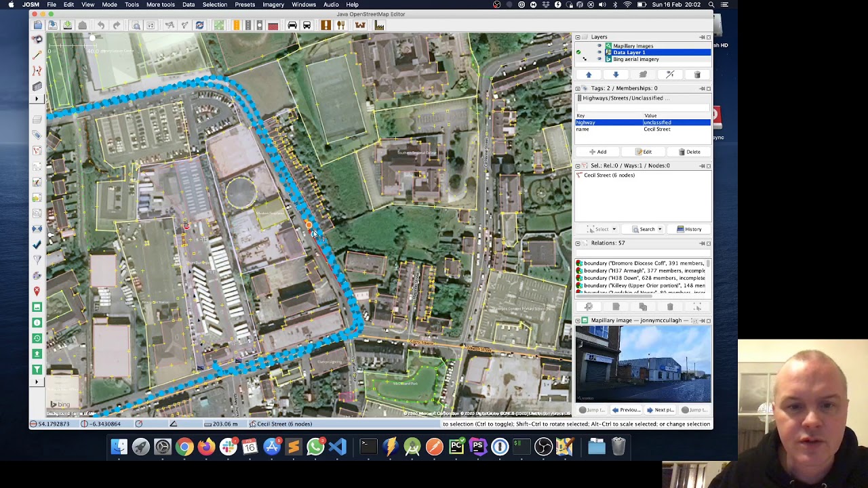The image size is (868, 488).
Task: Select the car preset icon
Action: [x=292, y=26]
